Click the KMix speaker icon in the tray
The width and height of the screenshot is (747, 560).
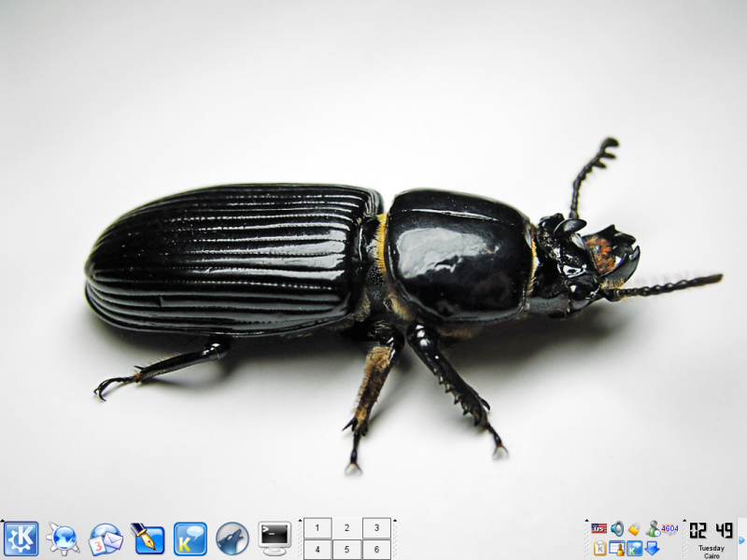tap(616, 530)
